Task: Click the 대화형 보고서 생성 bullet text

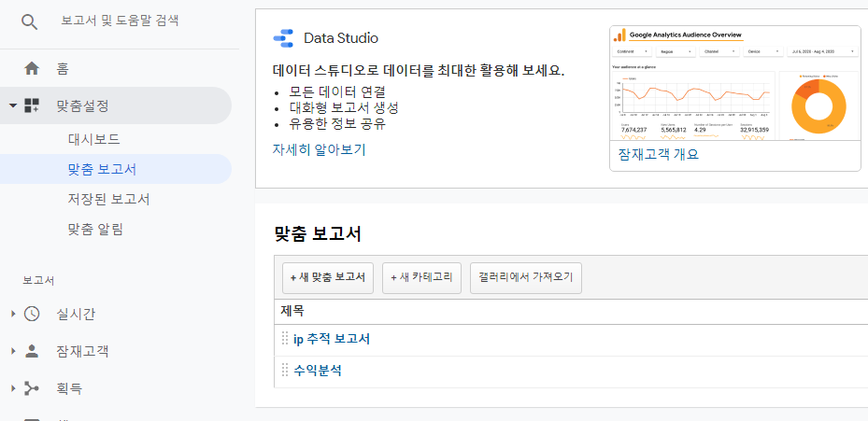Action: coord(343,107)
